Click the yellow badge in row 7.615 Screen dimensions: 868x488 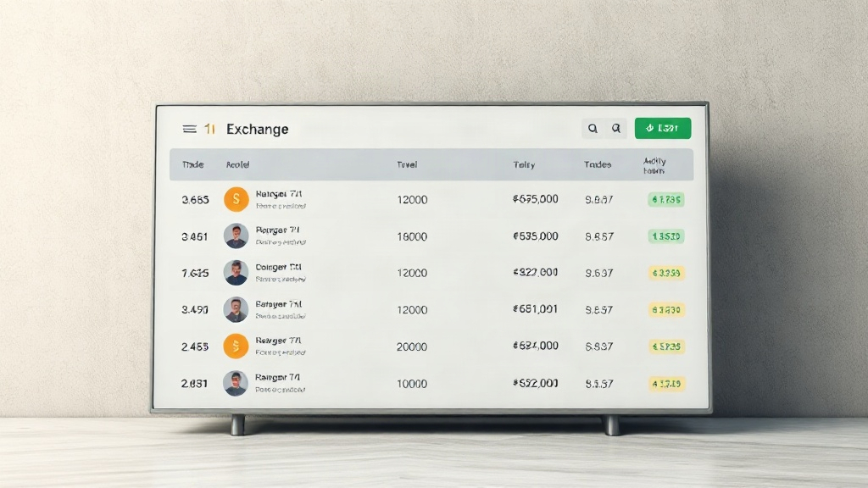coord(666,273)
